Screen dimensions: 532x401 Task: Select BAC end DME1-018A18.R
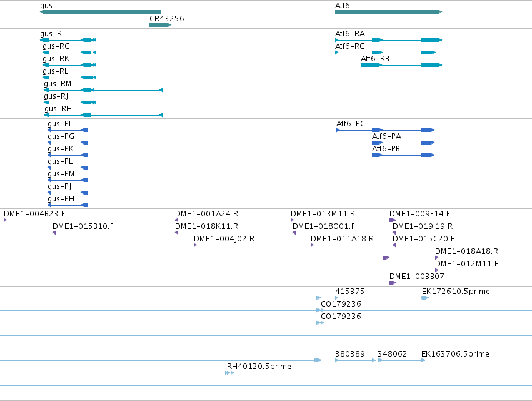(467, 252)
